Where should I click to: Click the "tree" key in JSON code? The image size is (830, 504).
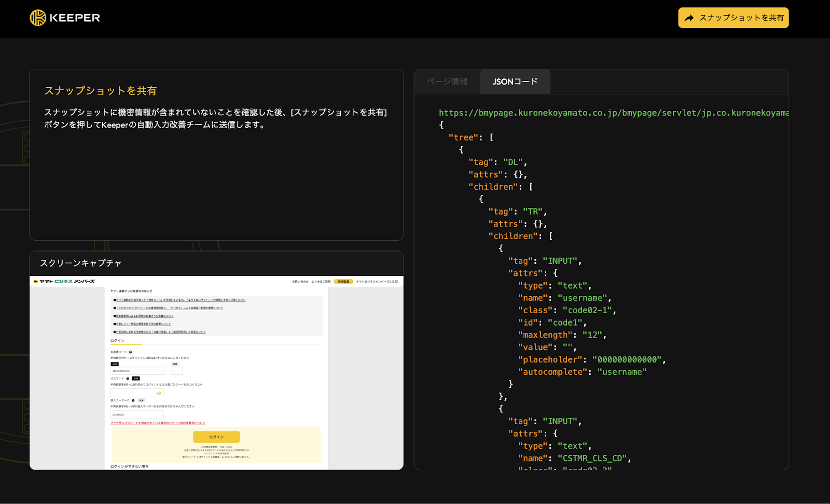(x=463, y=137)
